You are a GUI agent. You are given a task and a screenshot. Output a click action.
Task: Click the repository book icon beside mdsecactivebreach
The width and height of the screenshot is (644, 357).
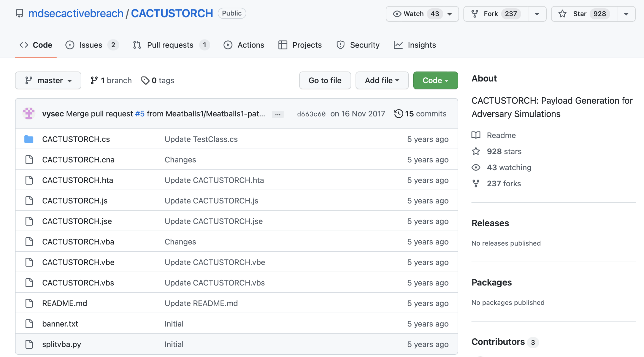point(19,13)
